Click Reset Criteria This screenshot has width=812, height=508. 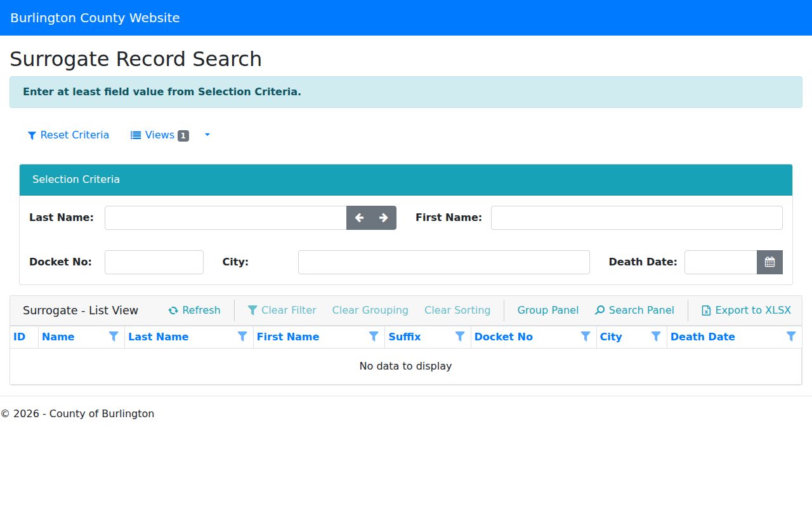(x=69, y=135)
